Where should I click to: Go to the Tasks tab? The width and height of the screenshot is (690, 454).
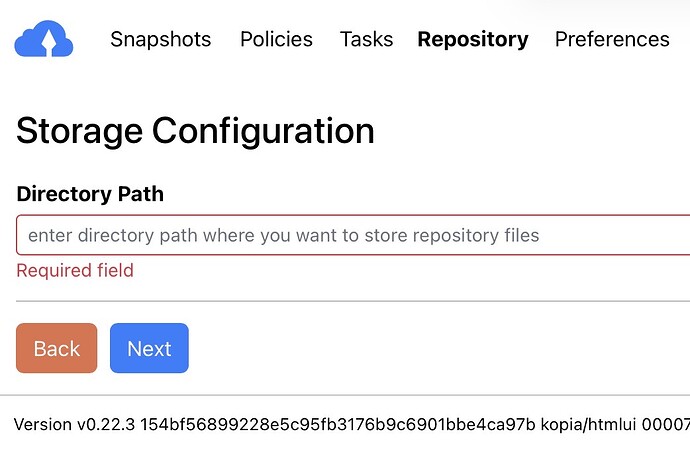[x=366, y=39]
